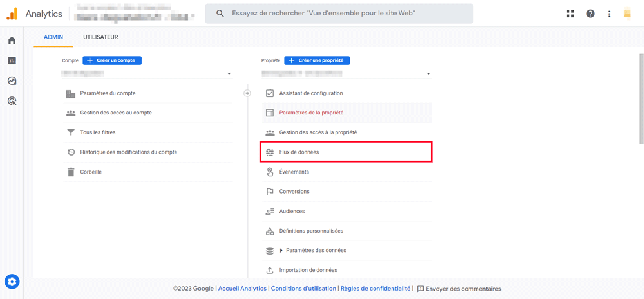644x299 pixels.
Task: Click the vertical scrollbar on the right
Action: click(641, 98)
